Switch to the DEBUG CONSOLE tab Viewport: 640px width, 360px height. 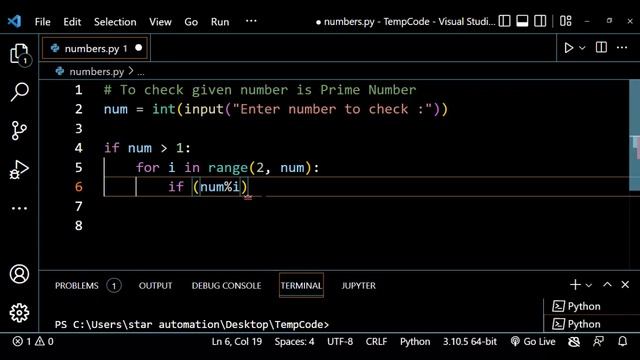coord(226,286)
